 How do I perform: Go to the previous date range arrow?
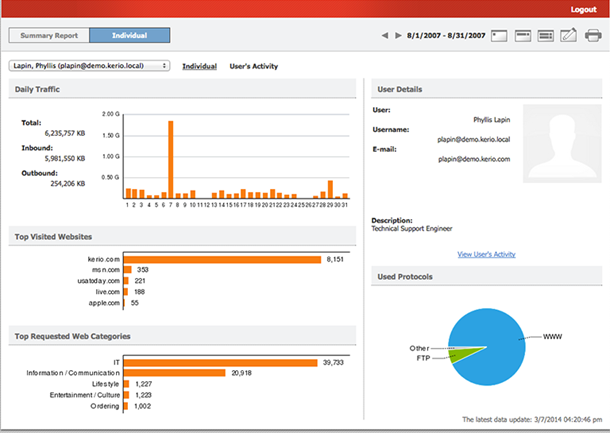[x=385, y=35]
